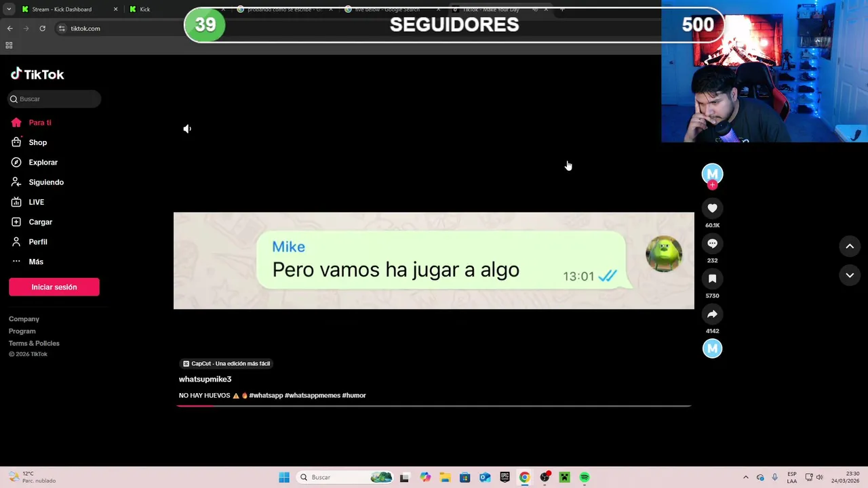
Task: Open the weather widget showing 12°C
Action: point(31,477)
